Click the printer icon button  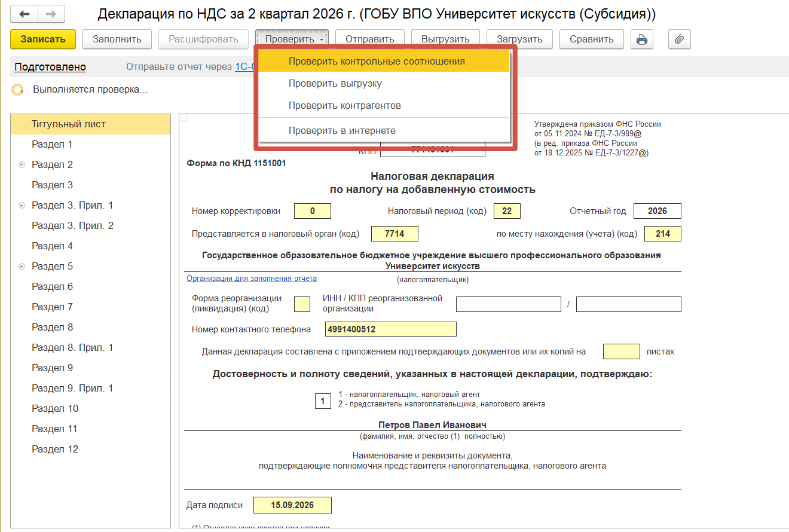[642, 39]
